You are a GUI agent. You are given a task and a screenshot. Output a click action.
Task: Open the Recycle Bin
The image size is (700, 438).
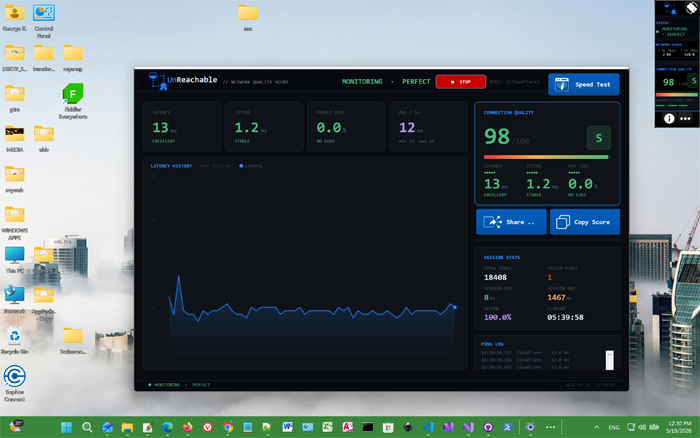click(14, 341)
